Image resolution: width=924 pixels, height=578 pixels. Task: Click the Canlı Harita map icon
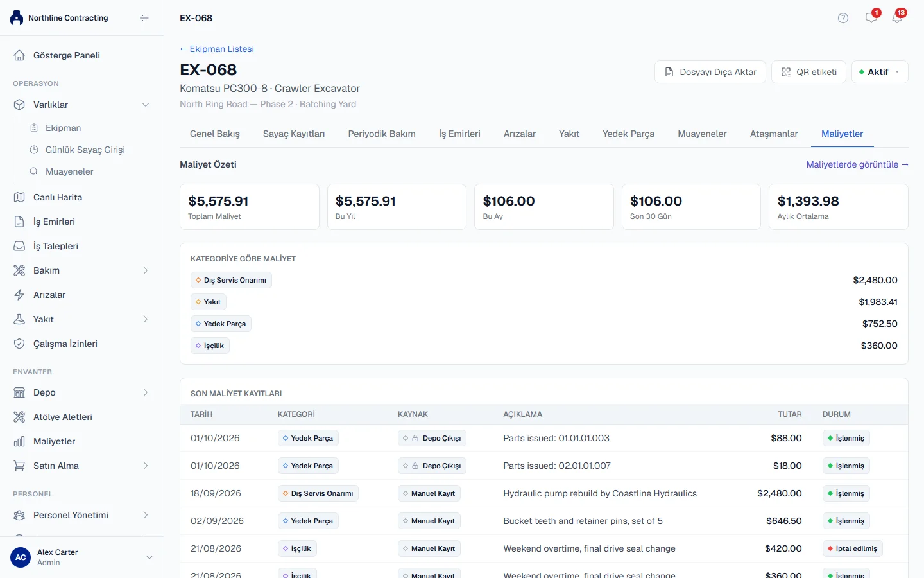pos(19,197)
